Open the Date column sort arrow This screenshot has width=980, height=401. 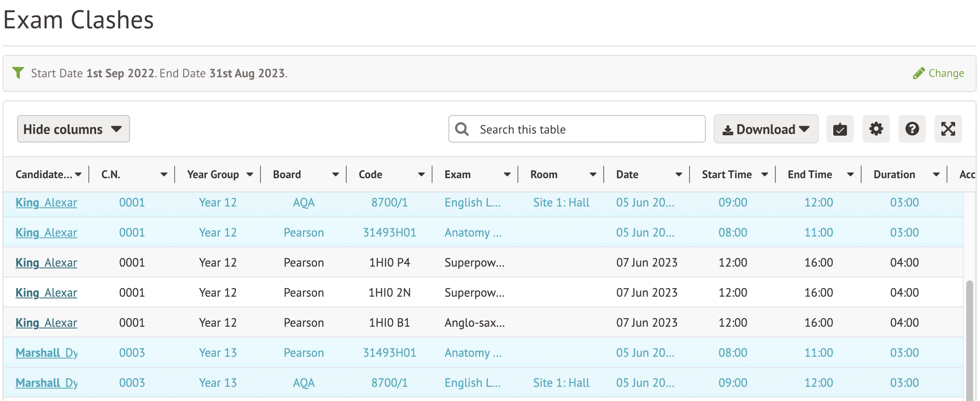pos(679,174)
